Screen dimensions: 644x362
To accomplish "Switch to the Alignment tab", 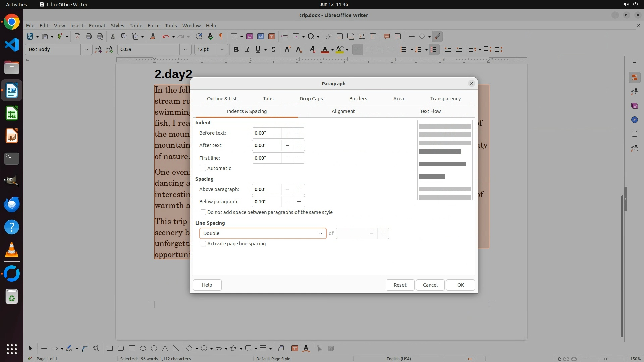I will [343, 111].
